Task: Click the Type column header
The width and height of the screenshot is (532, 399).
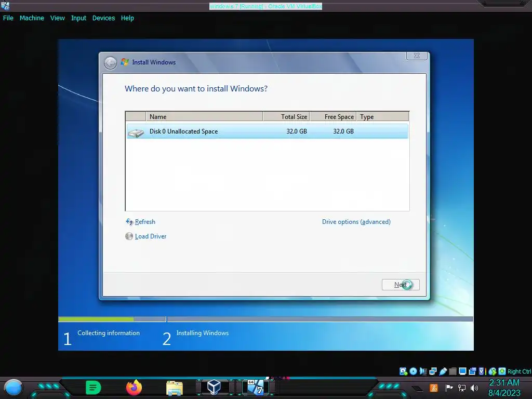Action: [x=382, y=116]
